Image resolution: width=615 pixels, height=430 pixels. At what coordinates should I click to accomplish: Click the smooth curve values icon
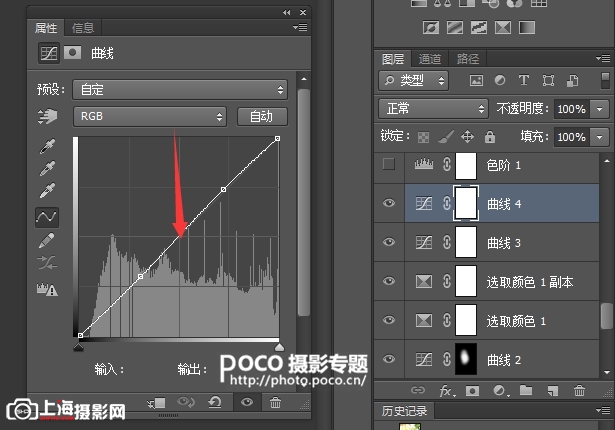point(47,263)
